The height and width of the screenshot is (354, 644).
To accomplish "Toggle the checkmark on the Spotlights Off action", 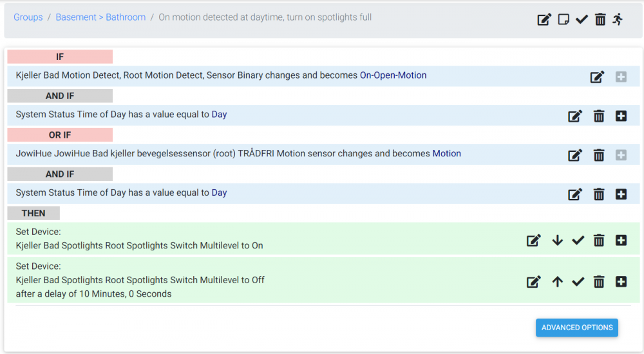I will pos(578,281).
